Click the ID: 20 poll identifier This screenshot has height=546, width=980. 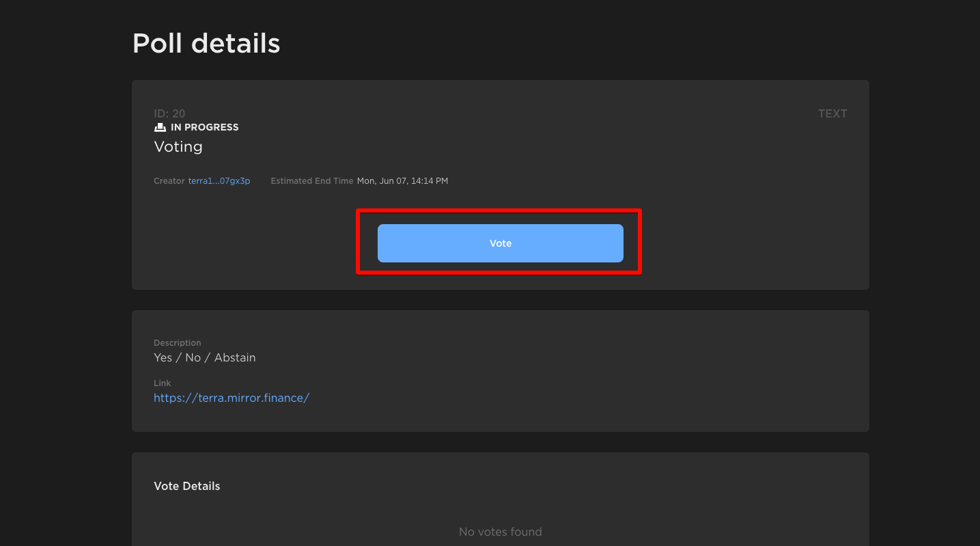[169, 113]
